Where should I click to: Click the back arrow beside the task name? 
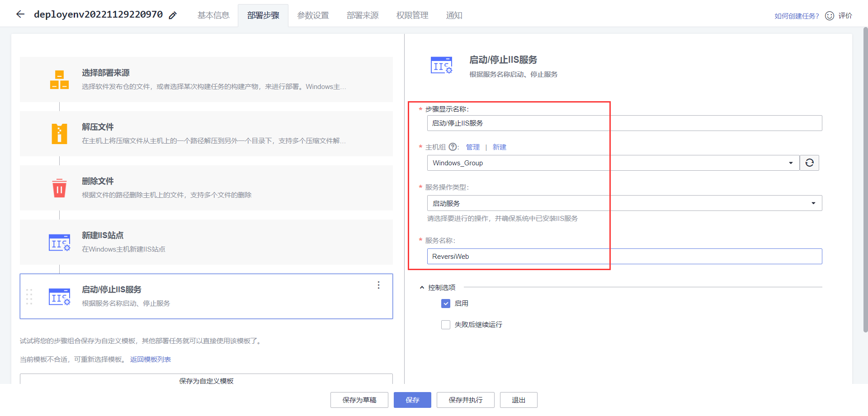[x=20, y=14]
